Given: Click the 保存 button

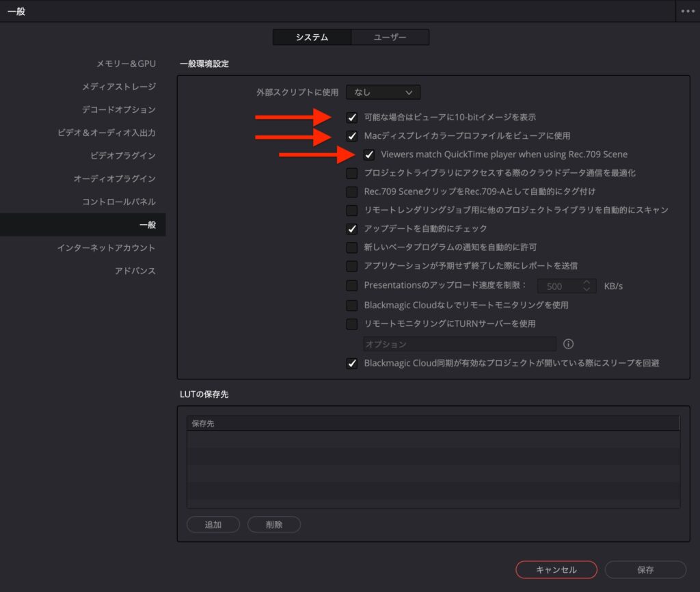Looking at the screenshot, I should click(x=645, y=569).
